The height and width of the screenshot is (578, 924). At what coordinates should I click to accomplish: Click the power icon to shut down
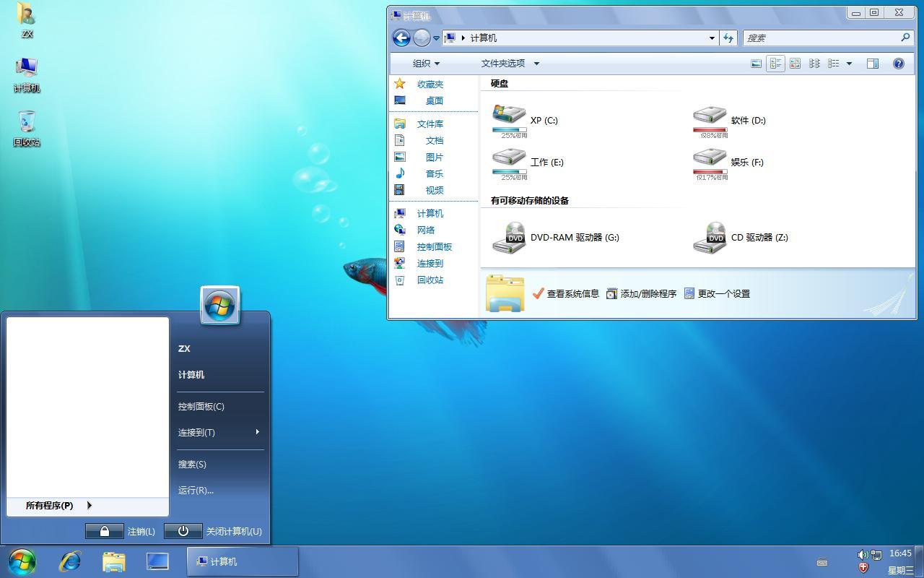[183, 531]
